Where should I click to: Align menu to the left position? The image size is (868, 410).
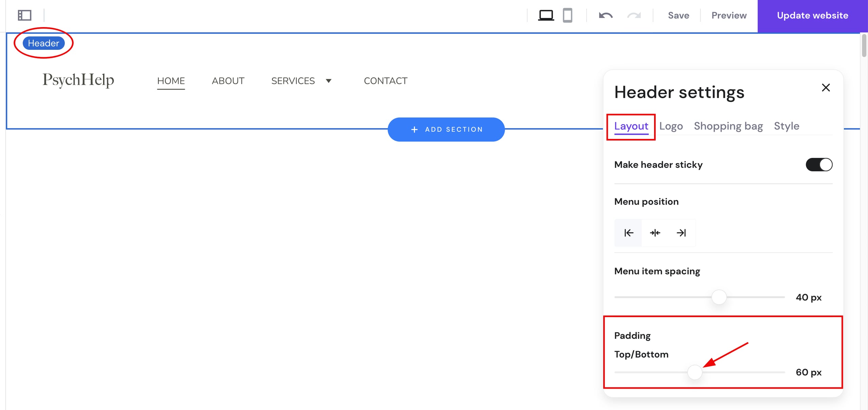click(628, 233)
